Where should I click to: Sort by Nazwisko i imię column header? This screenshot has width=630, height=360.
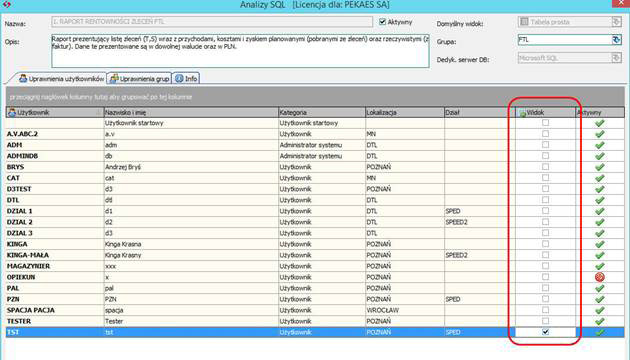191,112
